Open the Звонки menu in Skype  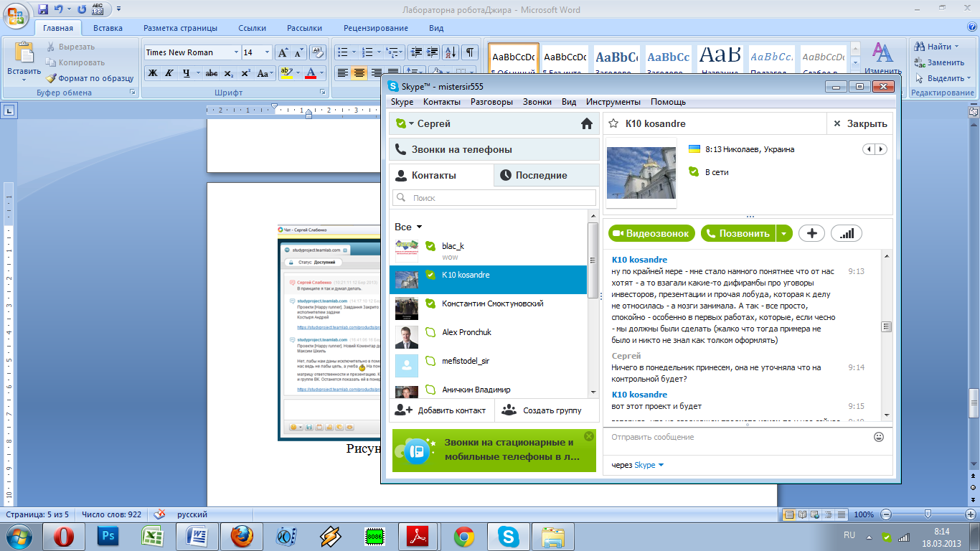coord(537,102)
